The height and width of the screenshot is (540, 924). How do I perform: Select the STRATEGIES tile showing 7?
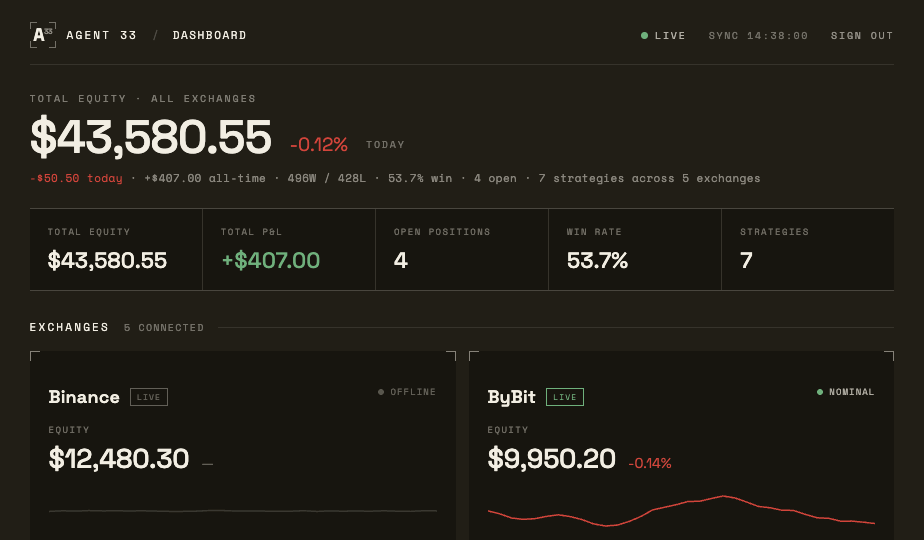808,249
